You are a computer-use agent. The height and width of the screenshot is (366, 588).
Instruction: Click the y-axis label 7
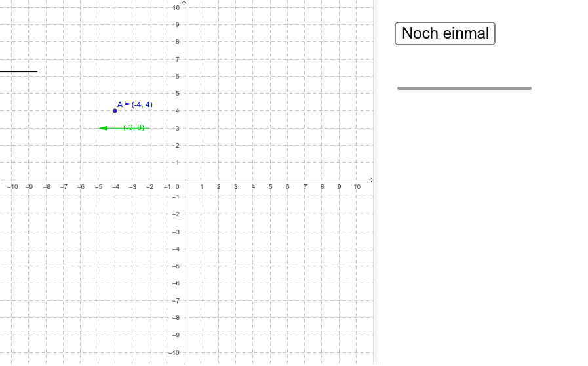coord(178,59)
